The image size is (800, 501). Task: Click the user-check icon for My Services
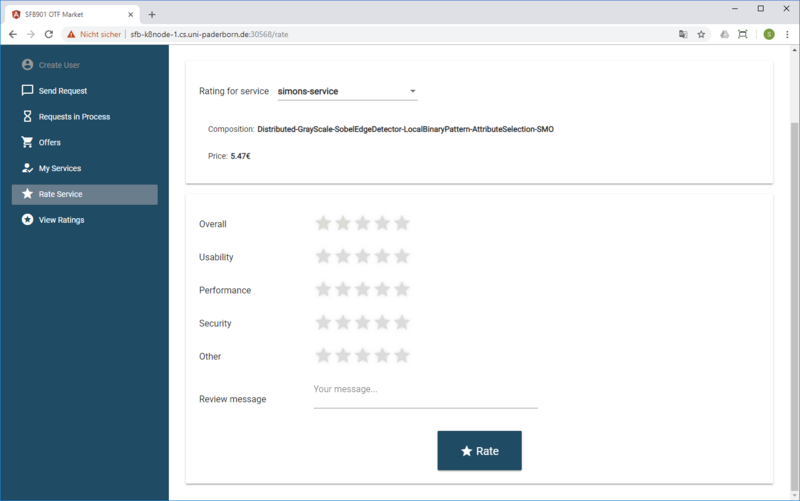[x=28, y=168]
